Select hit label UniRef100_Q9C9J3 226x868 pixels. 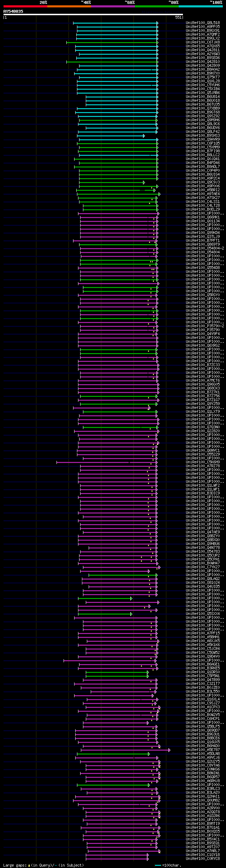click(x=203, y=182)
